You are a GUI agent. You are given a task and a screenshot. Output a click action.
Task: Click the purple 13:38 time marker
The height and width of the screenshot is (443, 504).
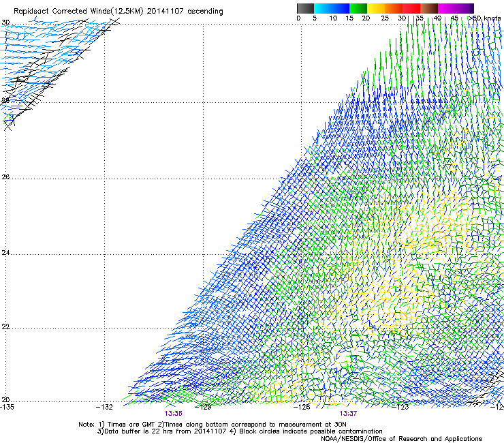[173, 414]
